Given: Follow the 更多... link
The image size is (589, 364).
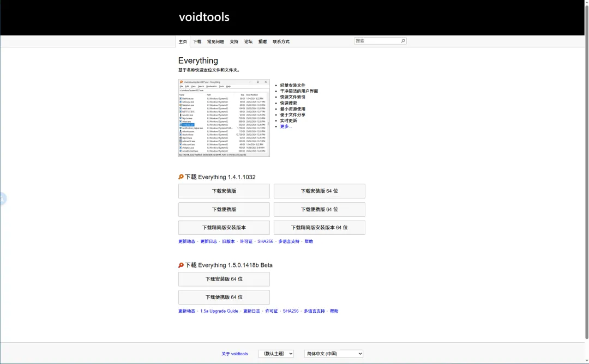Looking at the screenshot, I should pos(285,126).
